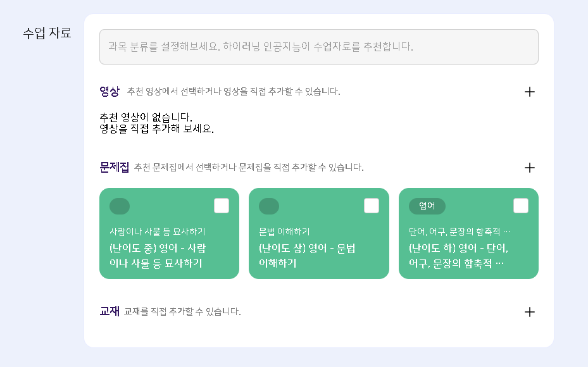Select the checkbox on the 영어 tagged card
Viewport: 588px width, 367px height.
(521, 206)
